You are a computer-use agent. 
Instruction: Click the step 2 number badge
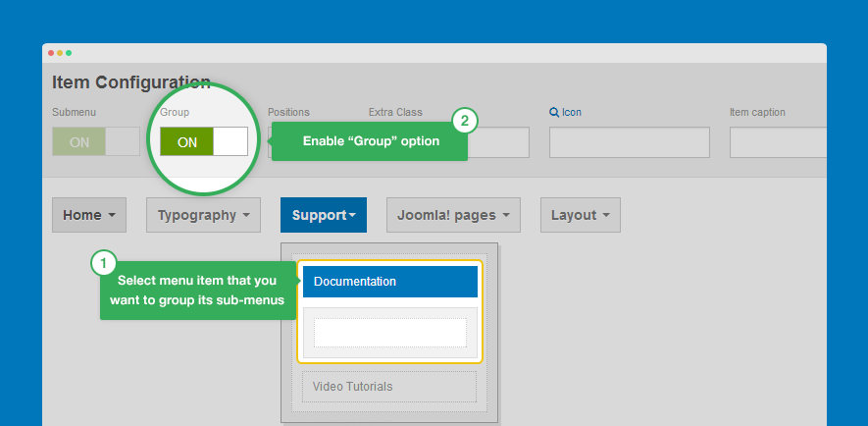(x=465, y=121)
